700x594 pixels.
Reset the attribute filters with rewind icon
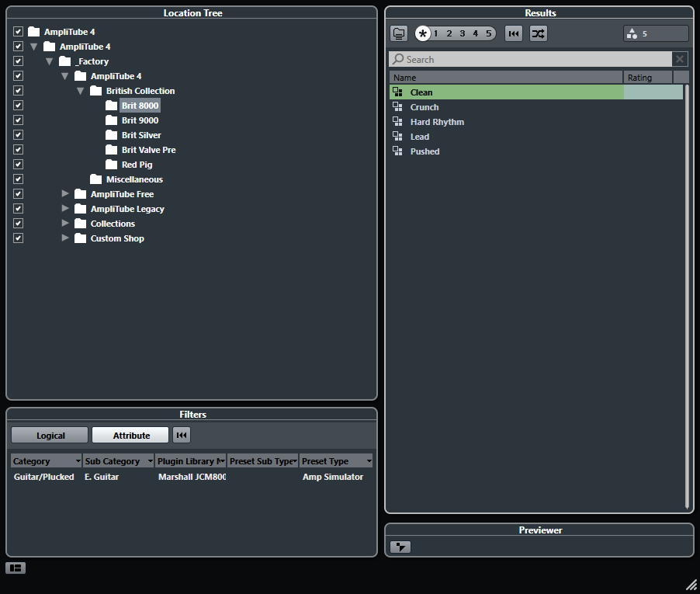point(182,435)
